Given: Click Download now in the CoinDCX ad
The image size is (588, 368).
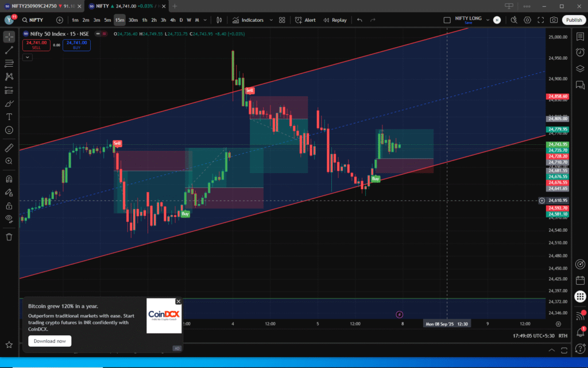Looking at the screenshot, I should (49, 341).
